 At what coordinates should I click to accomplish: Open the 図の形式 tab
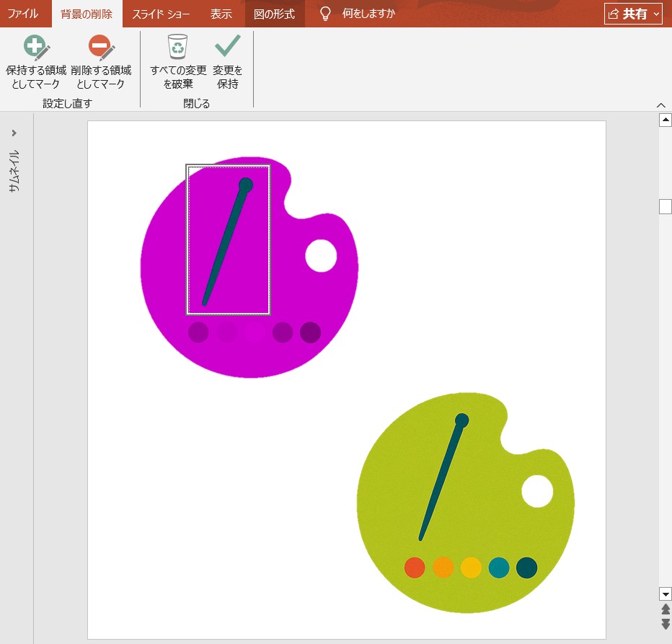coord(274,14)
